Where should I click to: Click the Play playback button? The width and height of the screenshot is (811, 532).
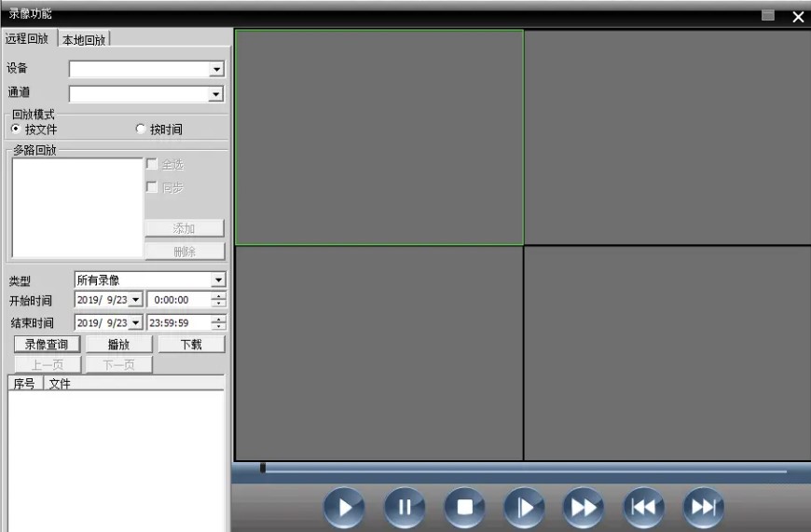click(x=344, y=507)
